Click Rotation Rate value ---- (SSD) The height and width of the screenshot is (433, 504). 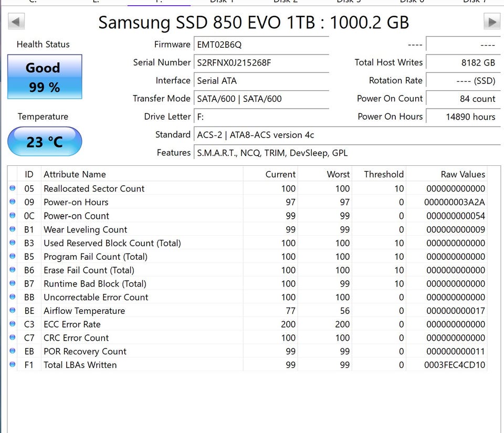[x=463, y=81]
